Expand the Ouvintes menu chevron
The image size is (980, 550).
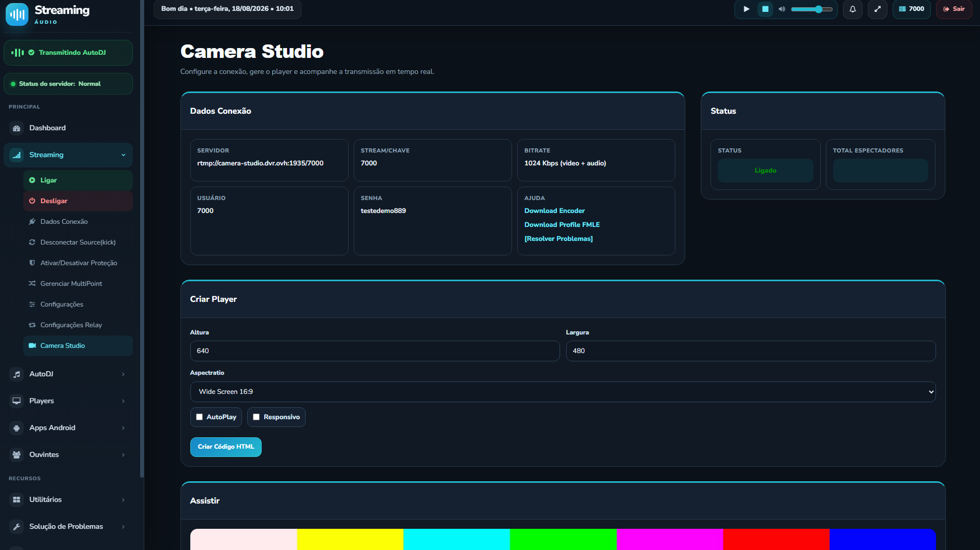123,455
